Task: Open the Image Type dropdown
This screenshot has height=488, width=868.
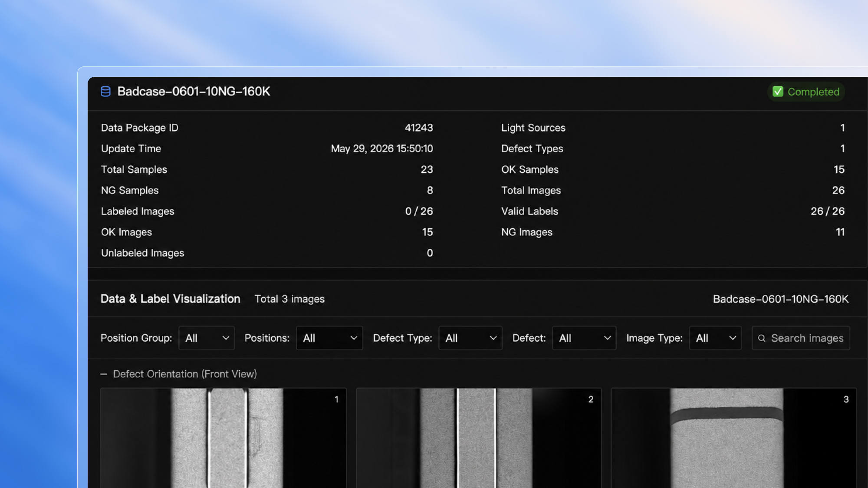Action: tap(715, 338)
